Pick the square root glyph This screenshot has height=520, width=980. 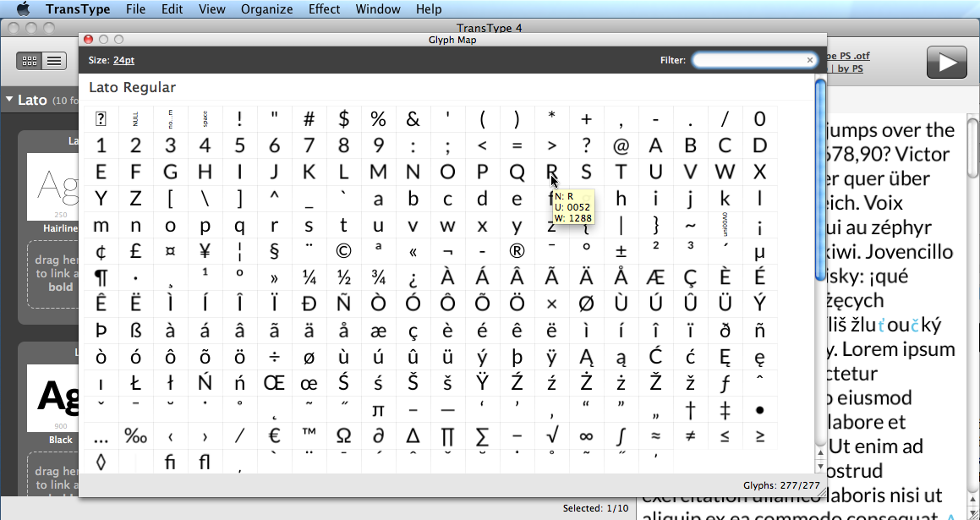(x=551, y=436)
